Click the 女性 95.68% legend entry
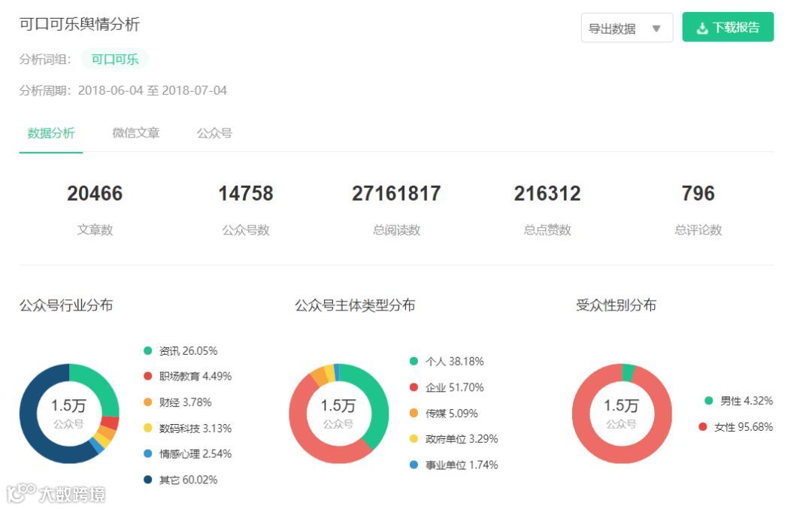This screenshot has height=509, width=812. pos(735,426)
